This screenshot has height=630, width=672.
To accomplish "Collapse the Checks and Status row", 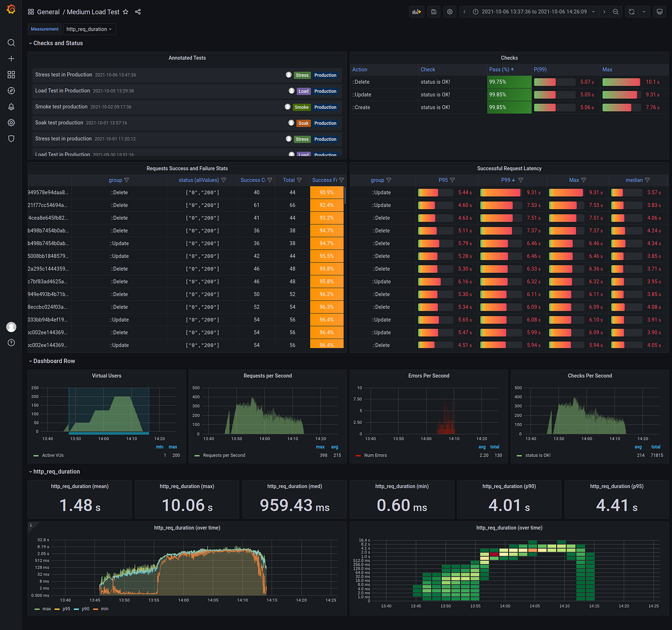I will point(55,43).
